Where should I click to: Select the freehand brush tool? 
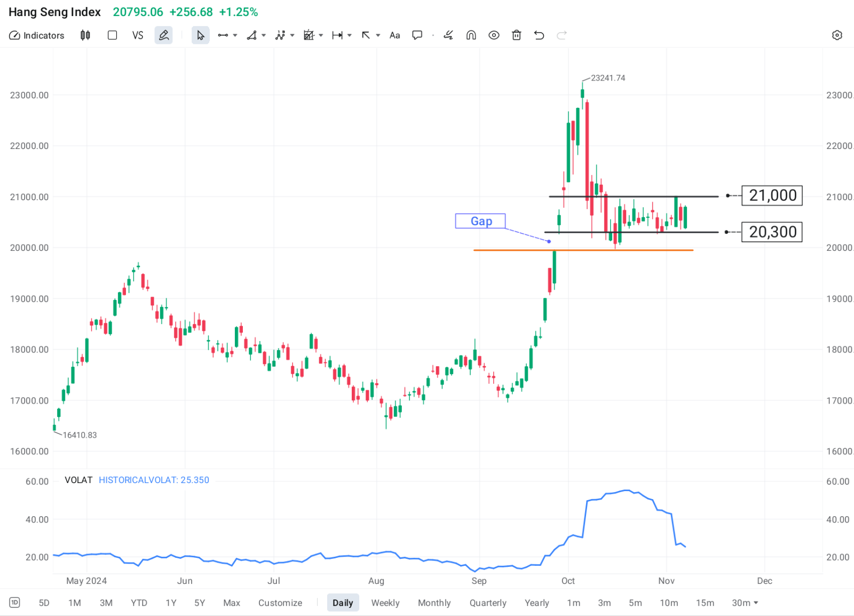click(448, 35)
